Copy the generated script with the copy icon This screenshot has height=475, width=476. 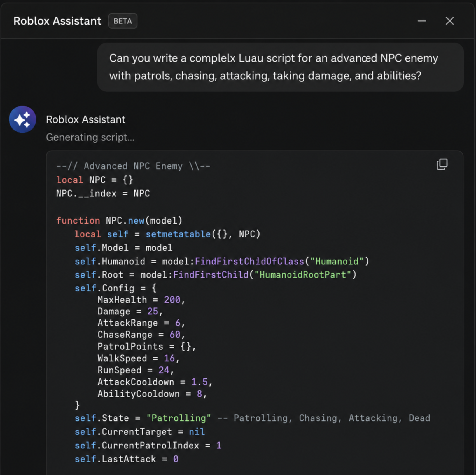[x=442, y=164]
